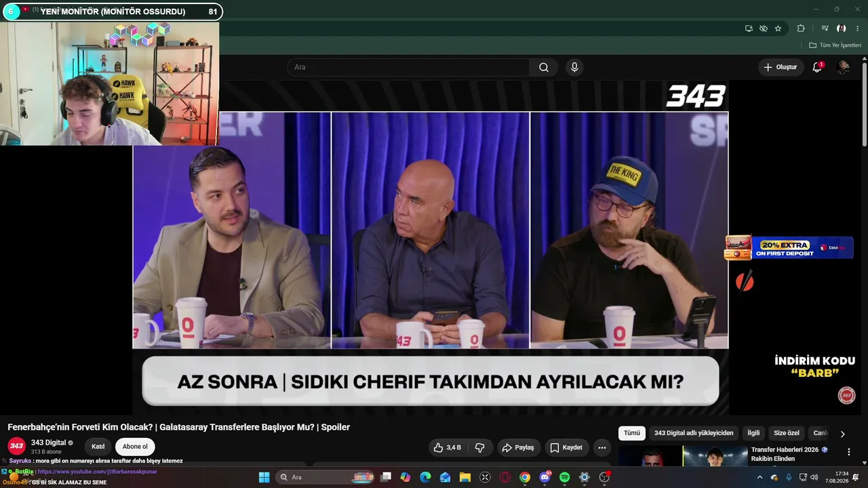Open Discord from the taskbar
868x488 pixels.
[x=545, y=477]
